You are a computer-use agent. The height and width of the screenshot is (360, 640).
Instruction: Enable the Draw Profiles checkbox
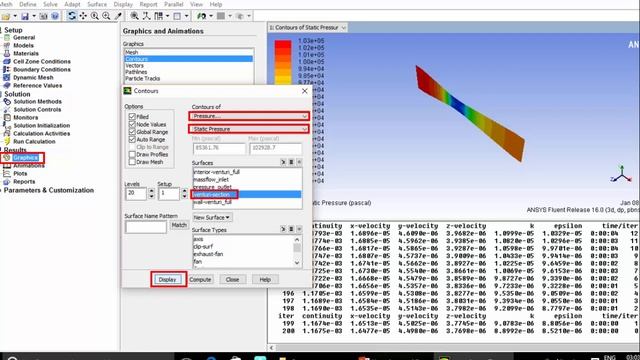pos(132,154)
